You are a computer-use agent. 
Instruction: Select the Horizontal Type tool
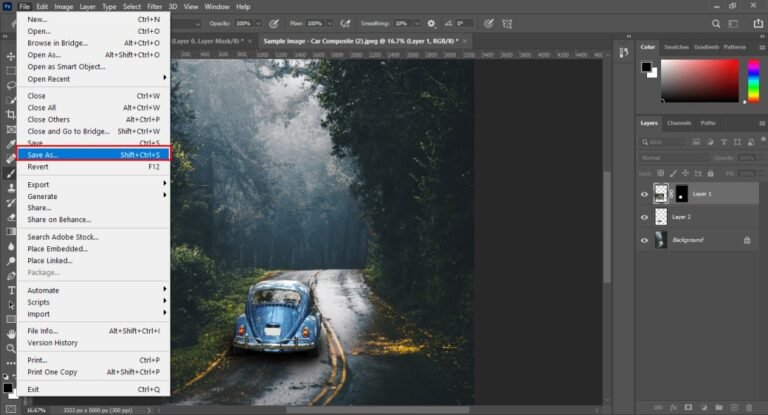[11, 290]
